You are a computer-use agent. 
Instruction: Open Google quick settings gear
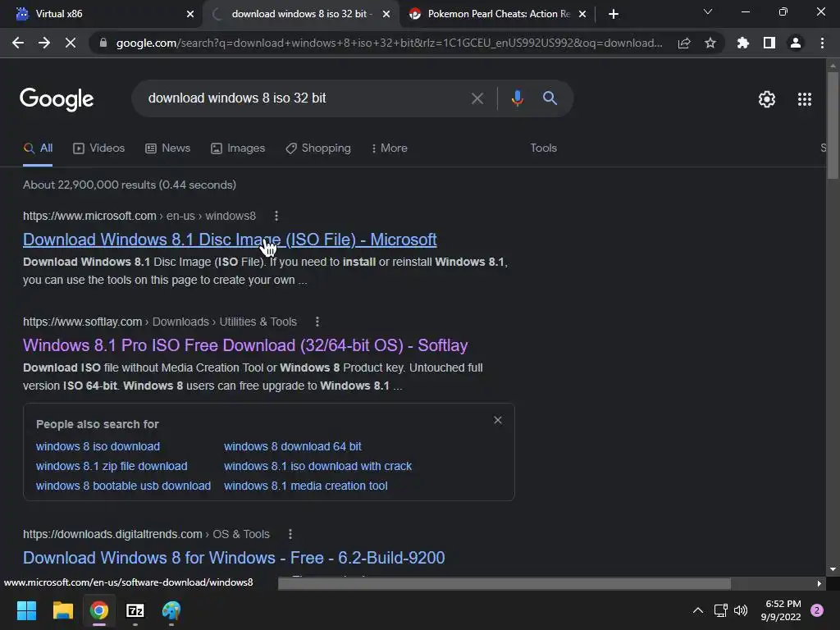[767, 99]
